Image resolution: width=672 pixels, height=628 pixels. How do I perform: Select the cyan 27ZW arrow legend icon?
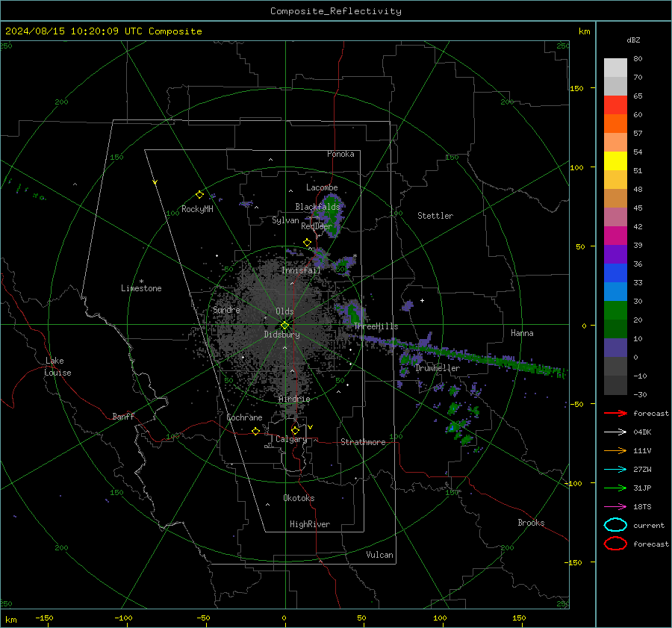(615, 470)
